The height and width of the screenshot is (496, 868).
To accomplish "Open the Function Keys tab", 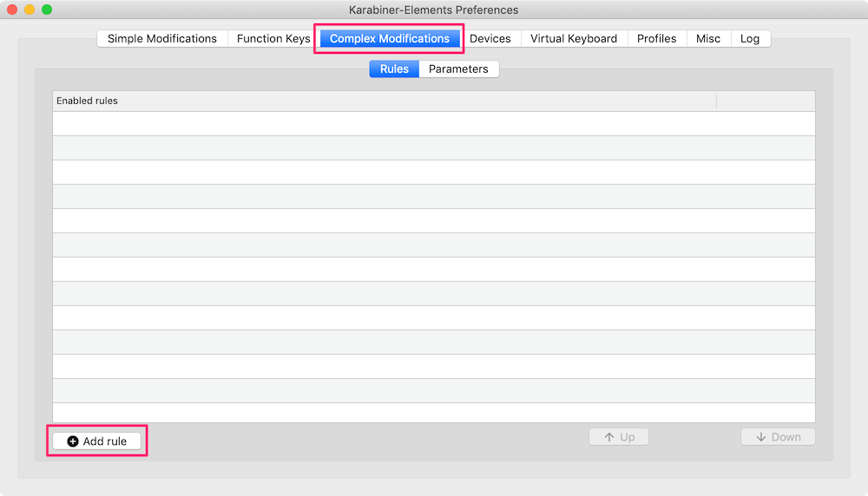I will pyautogui.click(x=273, y=39).
